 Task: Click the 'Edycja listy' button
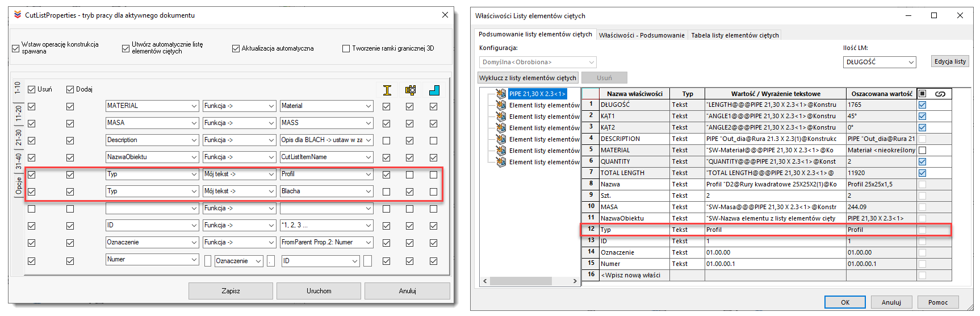pyautogui.click(x=950, y=61)
